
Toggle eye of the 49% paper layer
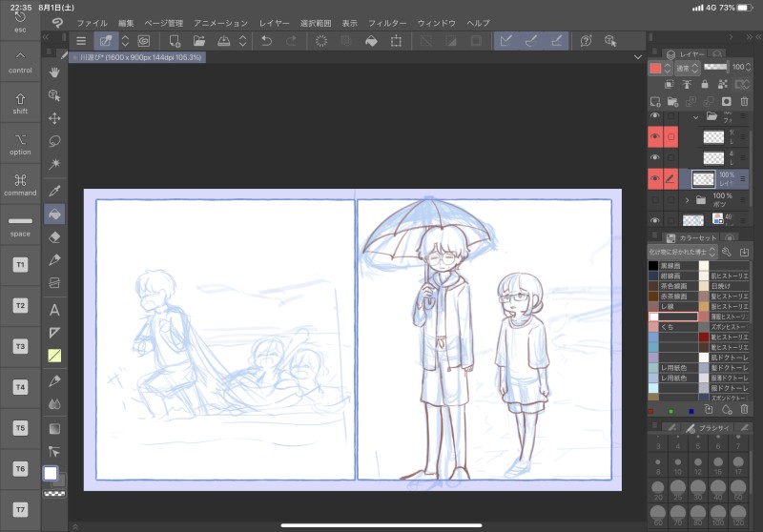[x=655, y=220]
